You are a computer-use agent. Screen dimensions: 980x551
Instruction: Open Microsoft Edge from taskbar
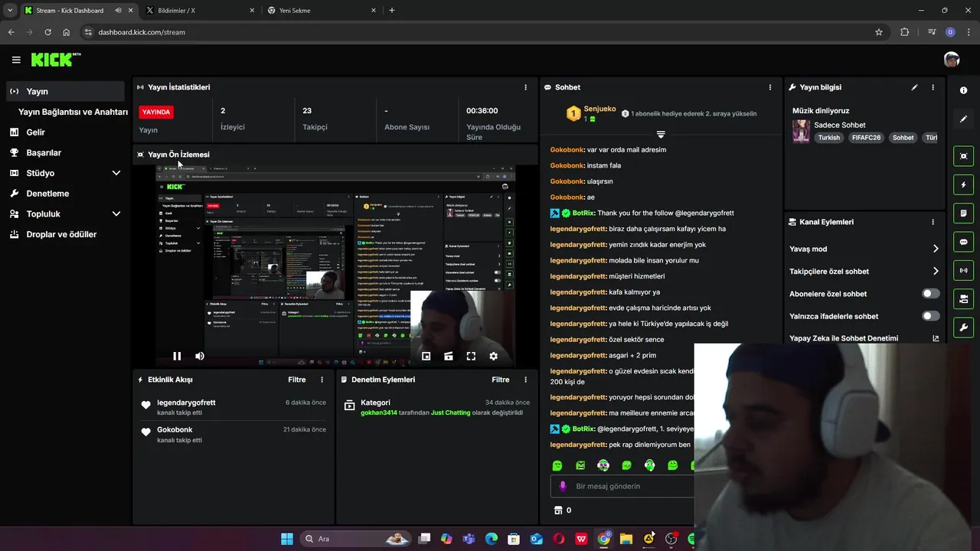pyautogui.click(x=492, y=539)
